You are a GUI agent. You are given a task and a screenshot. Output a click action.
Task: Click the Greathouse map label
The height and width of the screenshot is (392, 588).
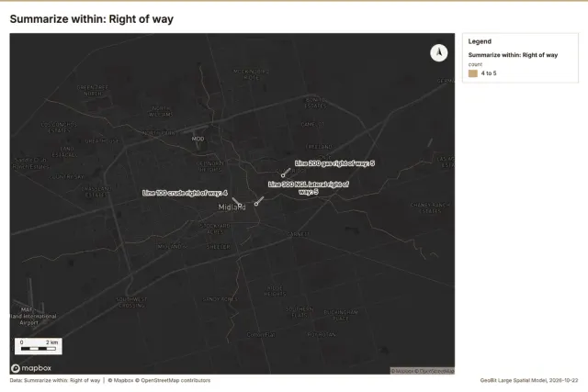pyautogui.click(x=102, y=141)
